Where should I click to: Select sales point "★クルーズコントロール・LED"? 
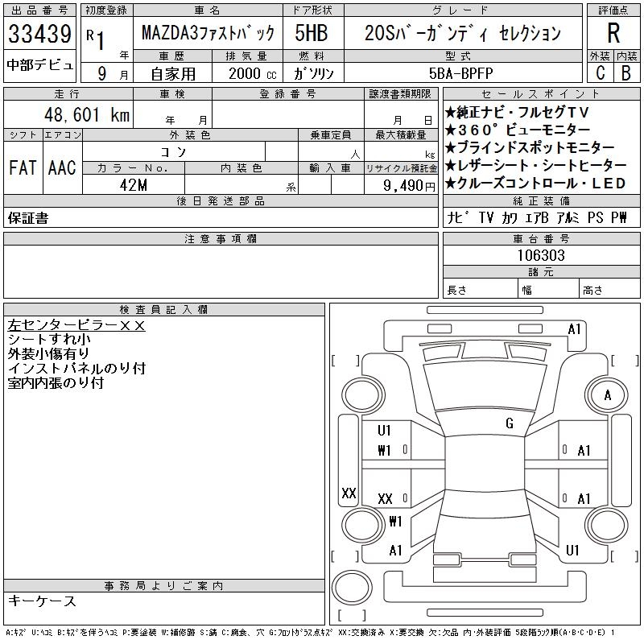[535, 184]
